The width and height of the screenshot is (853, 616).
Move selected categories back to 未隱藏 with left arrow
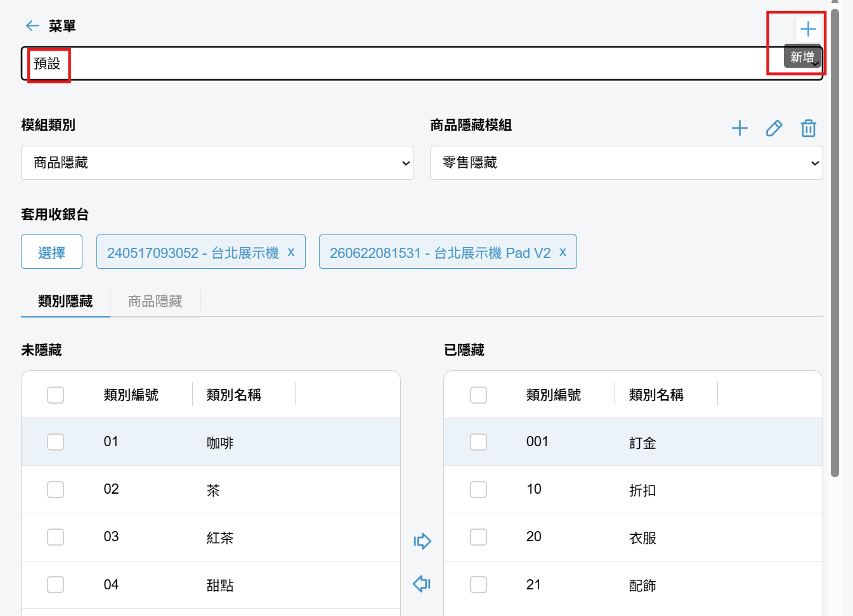422,584
